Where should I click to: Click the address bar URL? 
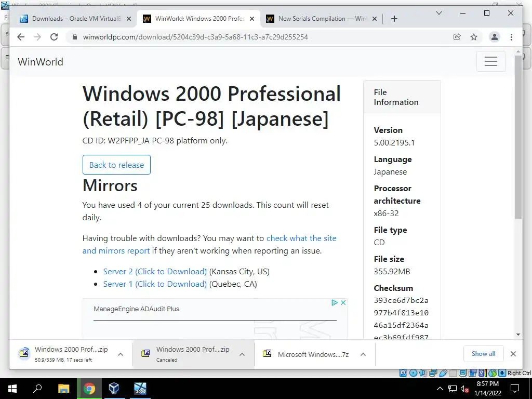coord(195,37)
